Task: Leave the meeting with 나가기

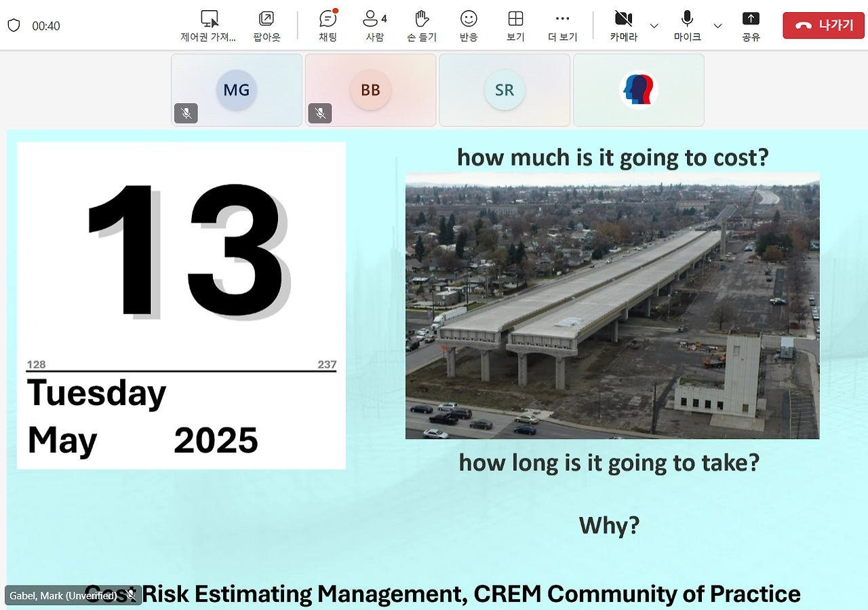Action: (x=823, y=26)
